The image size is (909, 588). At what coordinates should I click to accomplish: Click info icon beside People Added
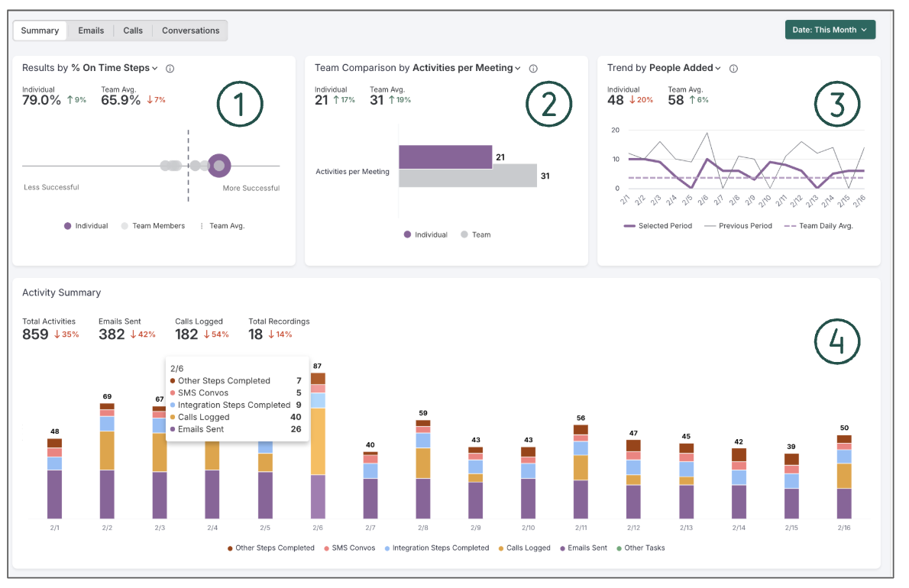click(x=733, y=69)
